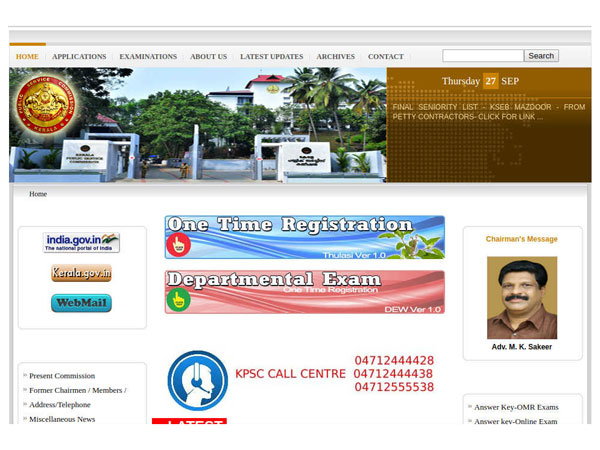Open the ARCHIVES menu
Viewport: 600px width, 450px height.
pyautogui.click(x=335, y=57)
